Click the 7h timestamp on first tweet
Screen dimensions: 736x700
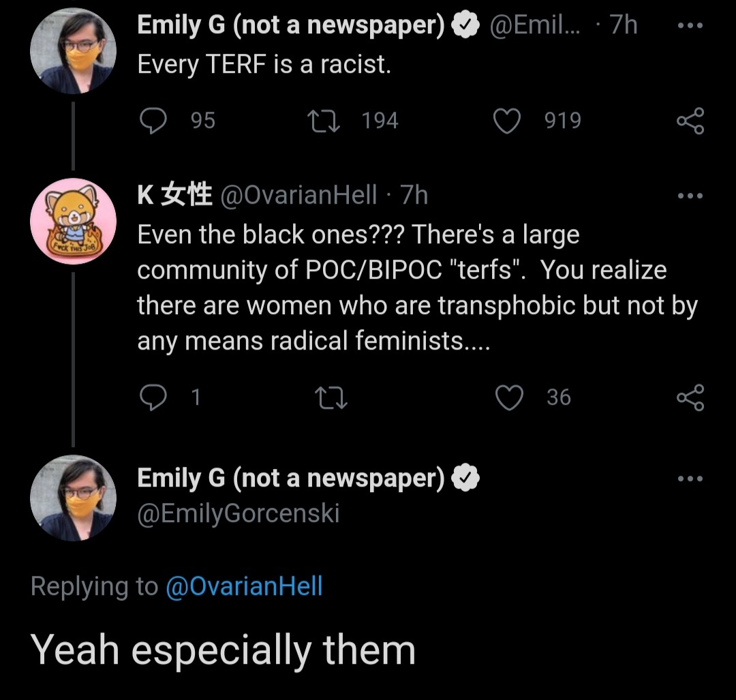623,25
